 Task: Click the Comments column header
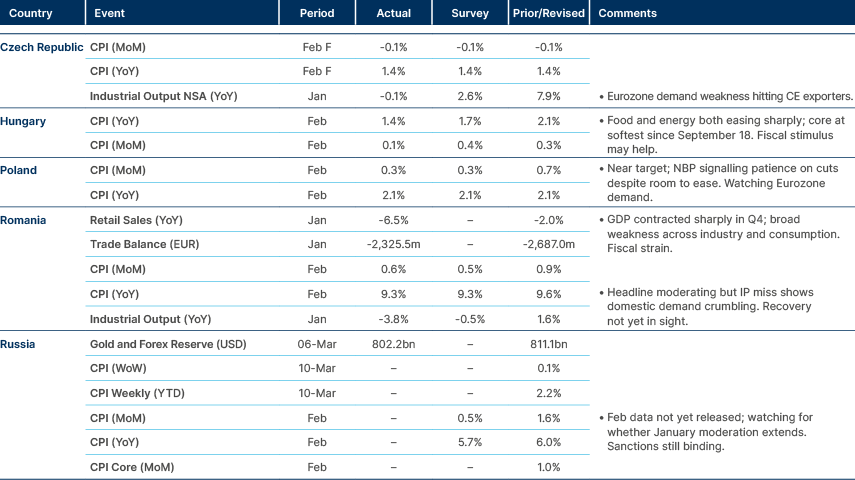pos(627,13)
